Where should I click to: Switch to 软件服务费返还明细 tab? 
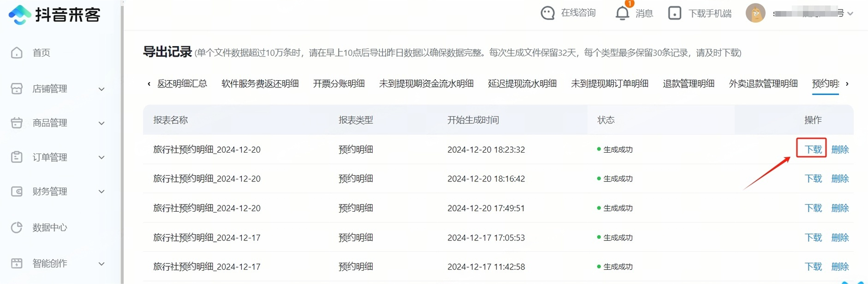point(260,83)
